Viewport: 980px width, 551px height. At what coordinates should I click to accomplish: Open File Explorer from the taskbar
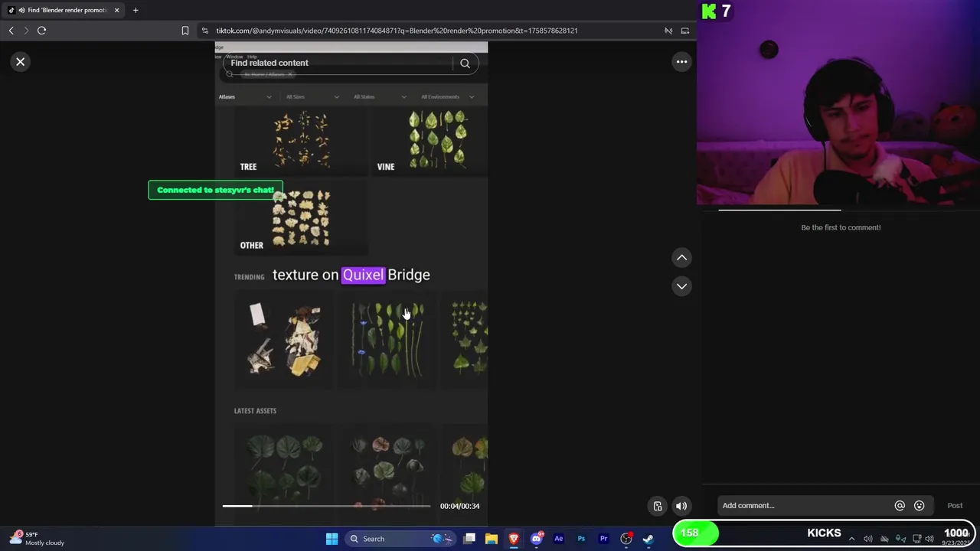pyautogui.click(x=492, y=539)
